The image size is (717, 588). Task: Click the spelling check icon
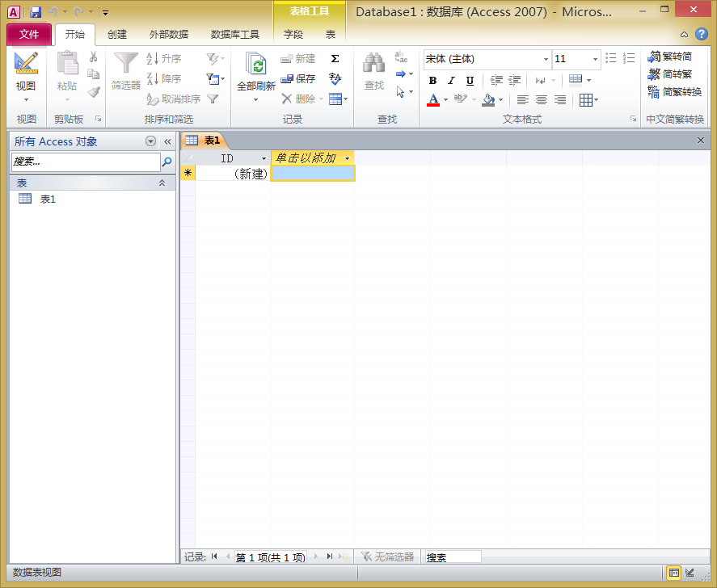coord(335,78)
